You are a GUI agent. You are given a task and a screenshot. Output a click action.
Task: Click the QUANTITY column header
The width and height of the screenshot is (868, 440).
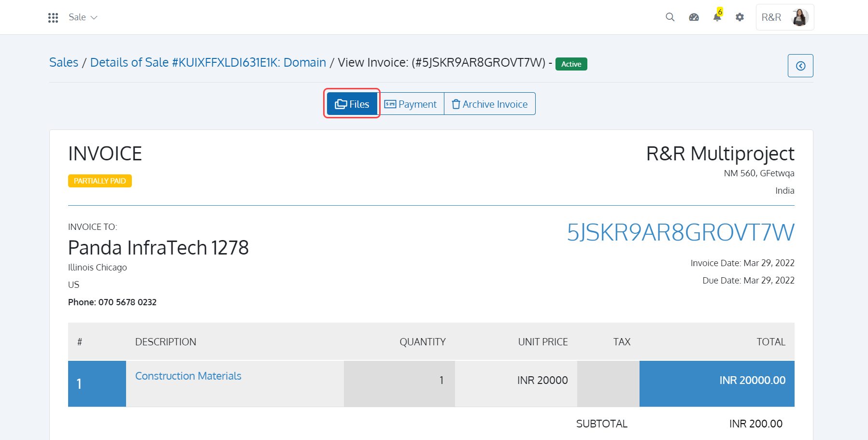pos(423,342)
